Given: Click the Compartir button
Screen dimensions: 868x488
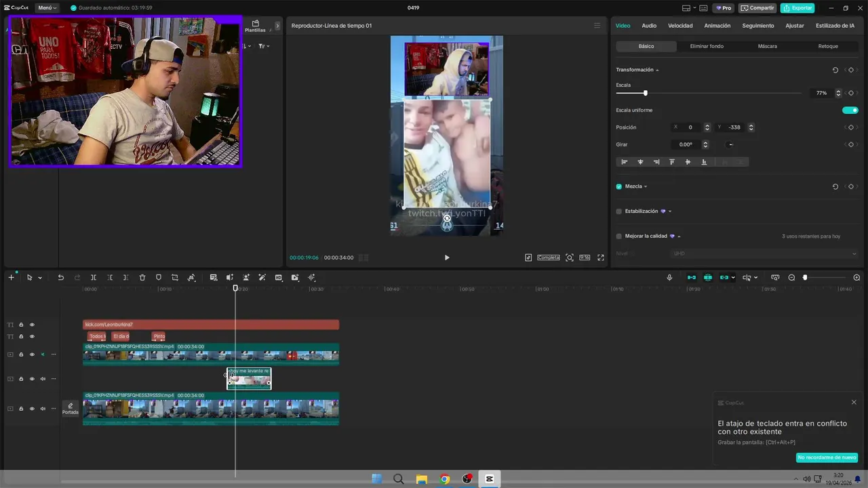Looking at the screenshot, I should click(x=758, y=8).
